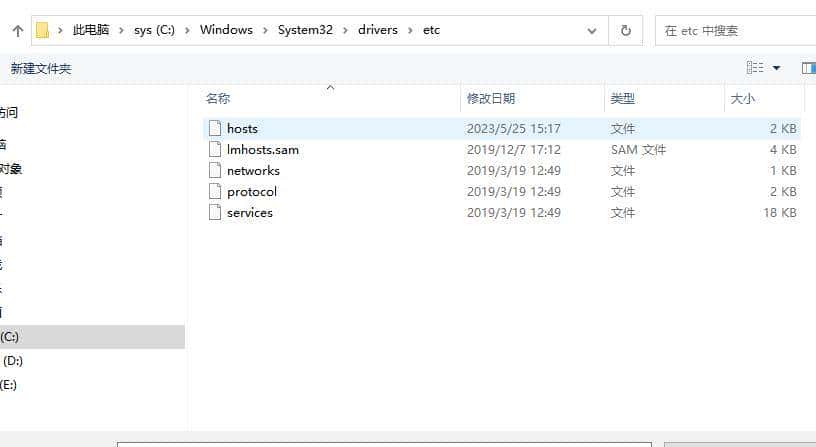Screen dimensions: 816x447
Task: Select the protocol file name
Action: pyautogui.click(x=252, y=192)
